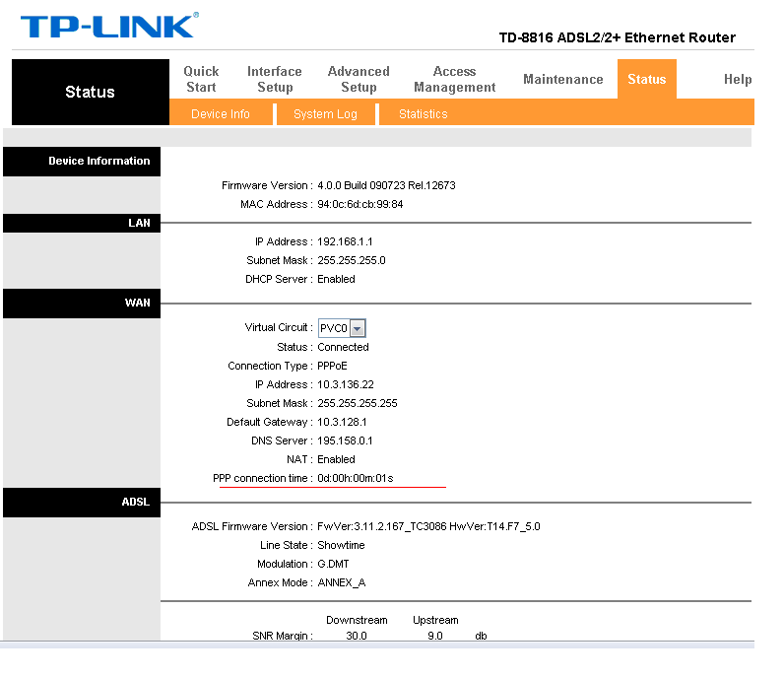This screenshot has height=678, width=784.
Task: Click the TD-8816 ADSL2/2+ Ethernet Router title
Action: pyautogui.click(x=617, y=37)
